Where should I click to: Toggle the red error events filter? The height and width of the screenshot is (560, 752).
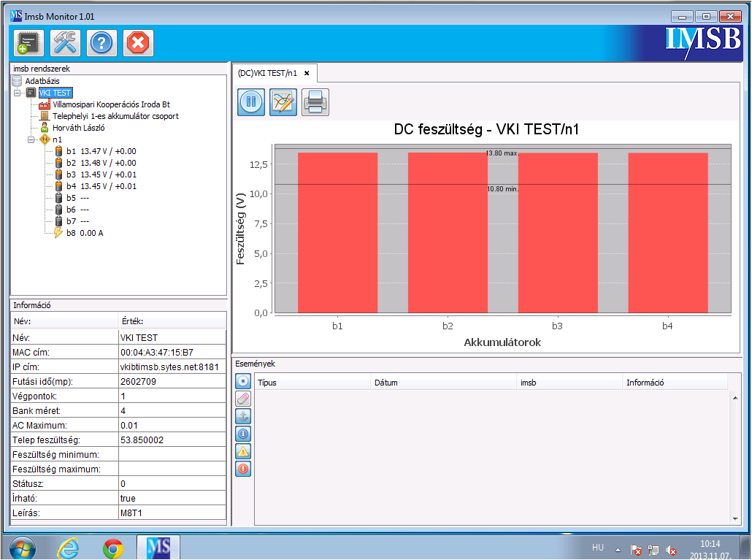(243, 469)
